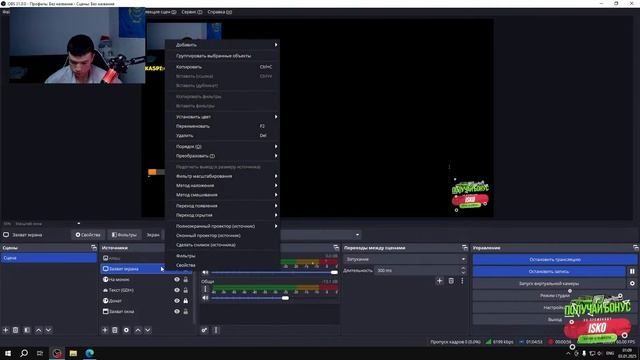The height and width of the screenshot is (360, 640).
Task: Move source up in Sources panel
Action: point(138,330)
